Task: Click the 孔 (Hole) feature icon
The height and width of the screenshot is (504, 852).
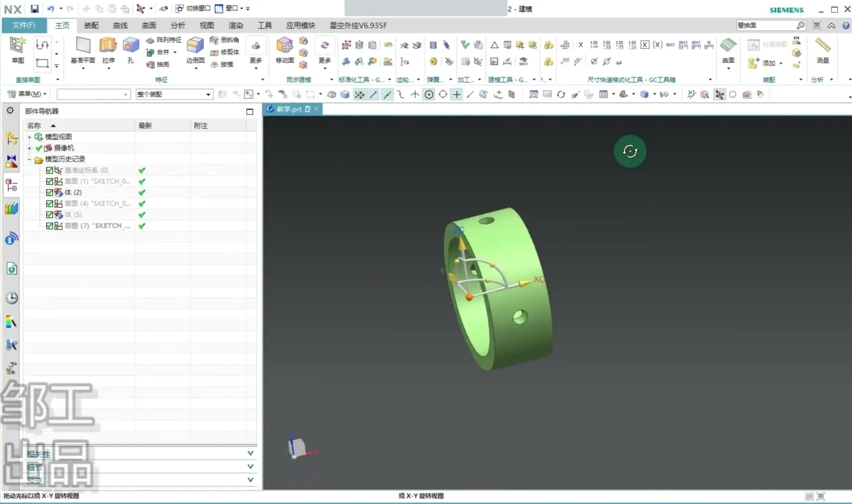Action: coord(130,46)
